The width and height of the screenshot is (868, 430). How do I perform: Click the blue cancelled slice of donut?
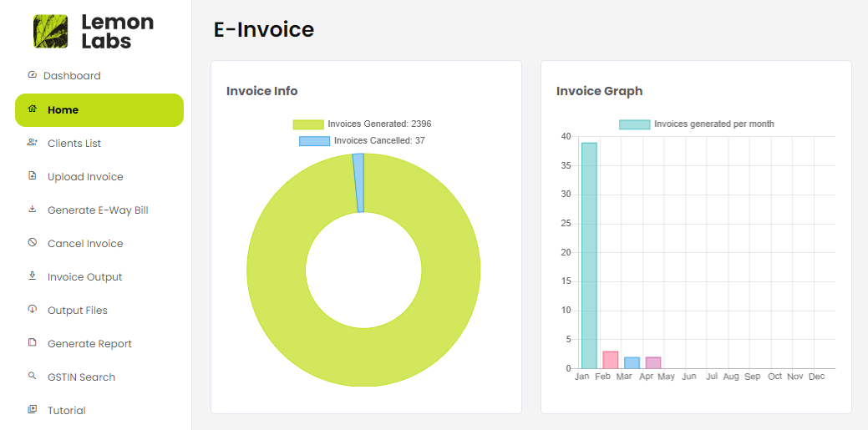358,182
